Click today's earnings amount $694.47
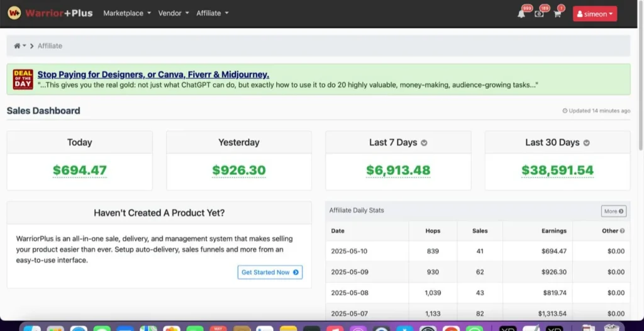Viewport: 644px width, 331px height. 79,170
